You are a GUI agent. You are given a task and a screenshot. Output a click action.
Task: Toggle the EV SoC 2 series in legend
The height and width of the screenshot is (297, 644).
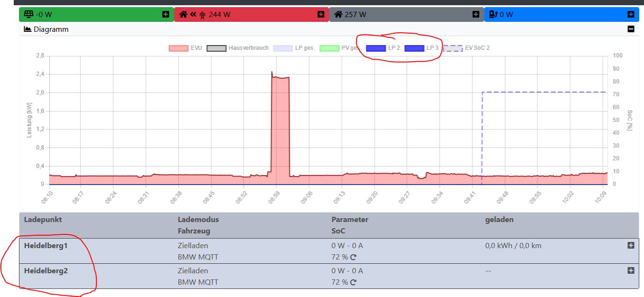[467, 48]
